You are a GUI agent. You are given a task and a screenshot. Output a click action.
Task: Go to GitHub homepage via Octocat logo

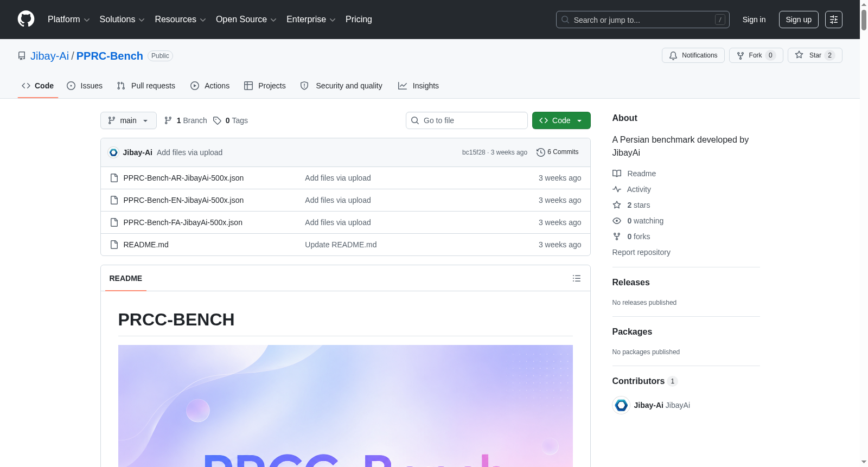(x=26, y=20)
